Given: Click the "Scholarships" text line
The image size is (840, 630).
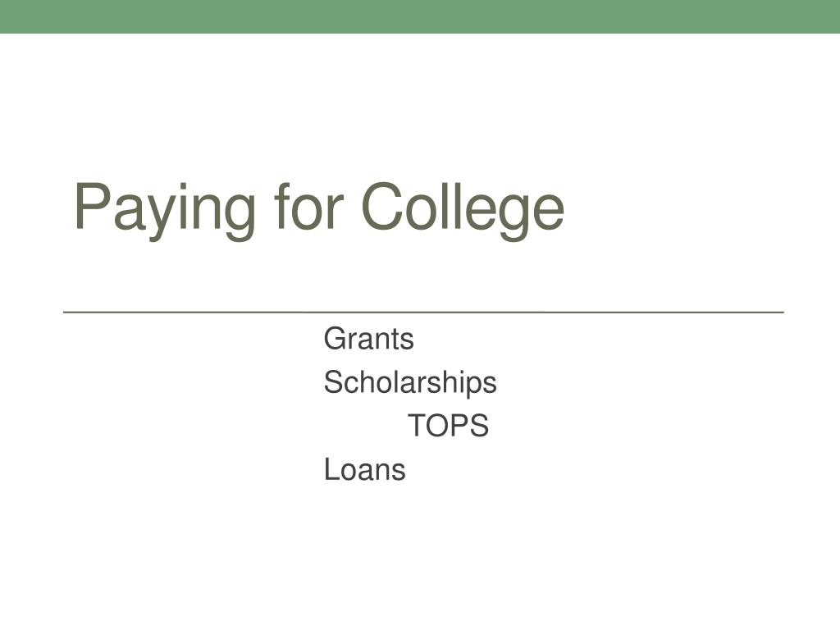Looking at the screenshot, I should point(410,383).
